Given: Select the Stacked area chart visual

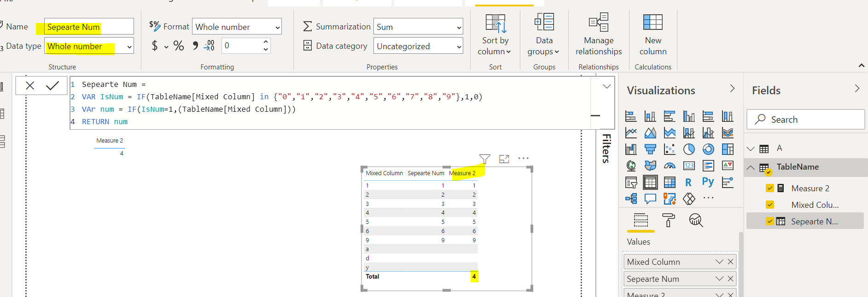Looking at the screenshot, I should click(x=670, y=133).
